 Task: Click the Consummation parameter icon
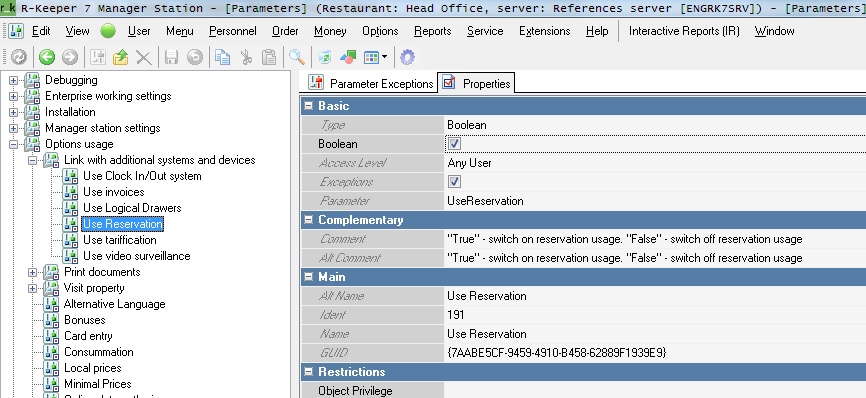pos(51,352)
